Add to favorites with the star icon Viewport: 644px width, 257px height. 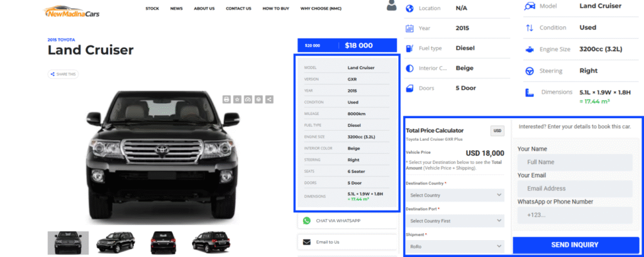point(237,99)
